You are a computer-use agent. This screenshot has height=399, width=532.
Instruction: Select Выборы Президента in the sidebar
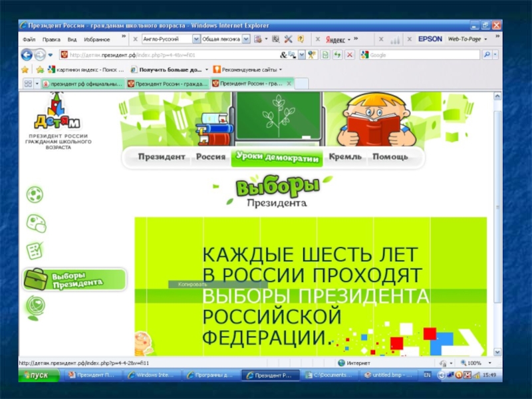(x=74, y=279)
